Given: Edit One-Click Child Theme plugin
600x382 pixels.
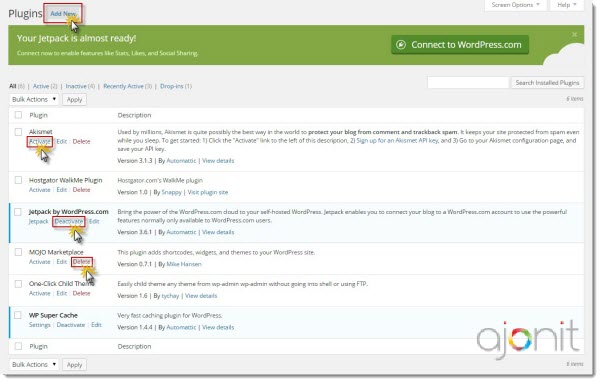Looking at the screenshot, I should [62, 294].
